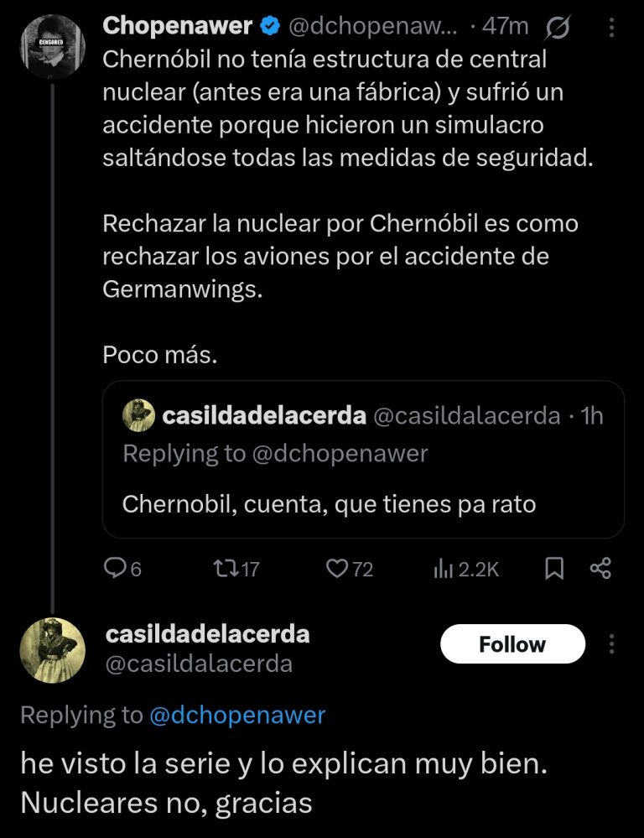The width and height of the screenshot is (644, 838).
Task: Open casildadelacerda's large profile avatar
Action: [x=52, y=650]
